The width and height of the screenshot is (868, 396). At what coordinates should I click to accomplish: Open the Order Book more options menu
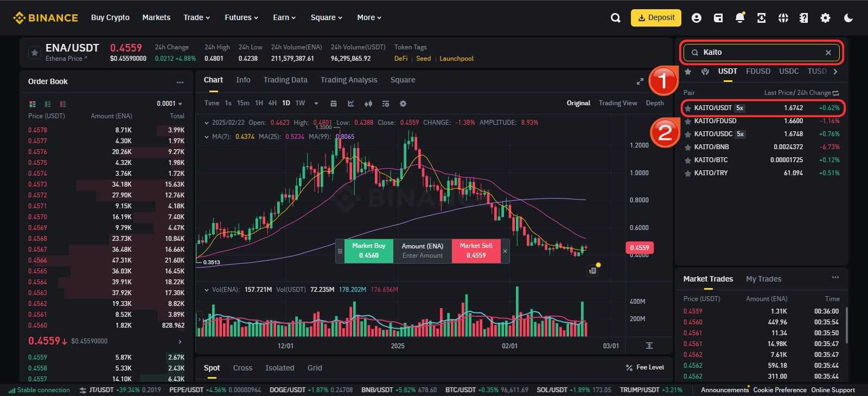coord(180,82)
